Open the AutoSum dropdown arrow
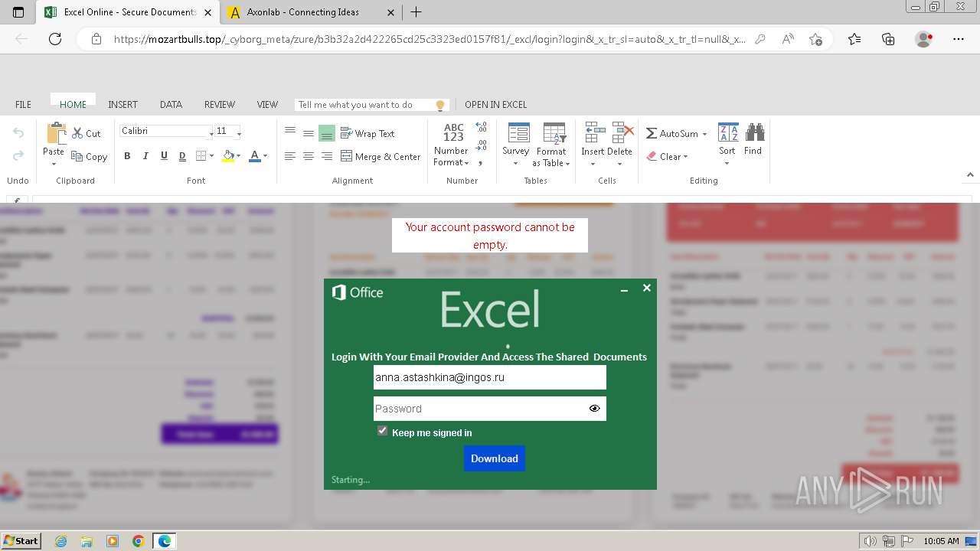The image size is (980, 551). tap(704, 134)
